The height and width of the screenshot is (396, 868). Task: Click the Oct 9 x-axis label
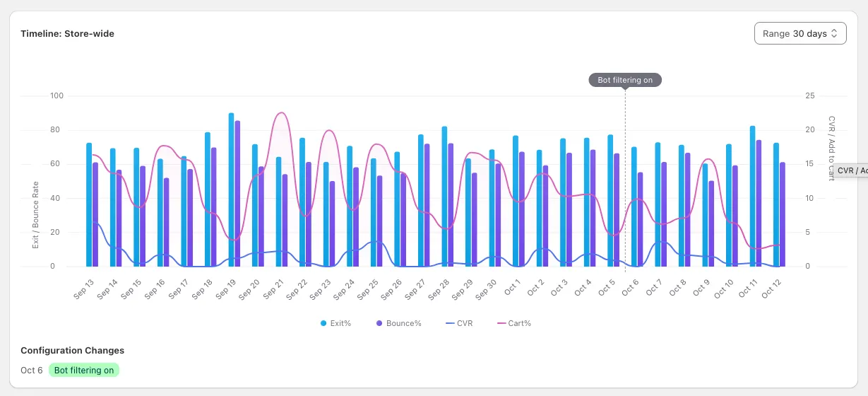point(701,288)
